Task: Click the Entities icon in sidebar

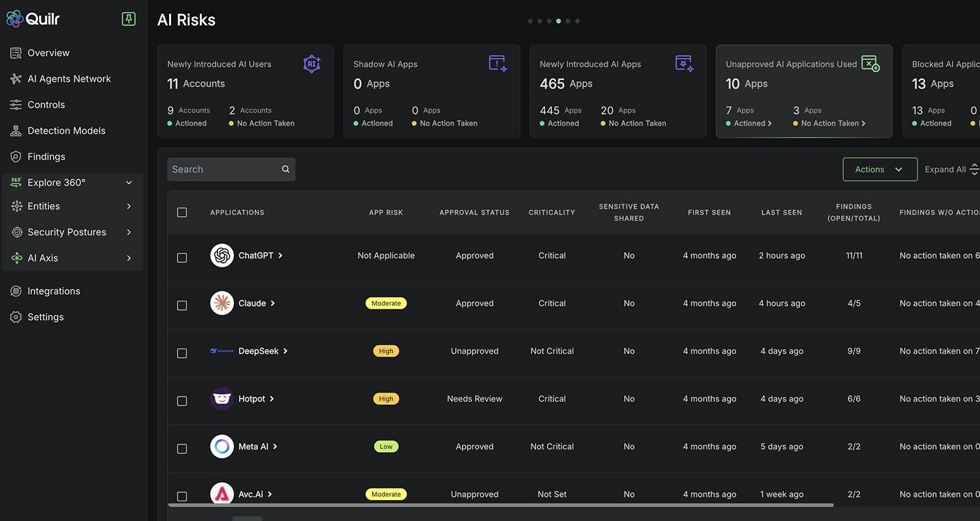Action: [16, 206]
